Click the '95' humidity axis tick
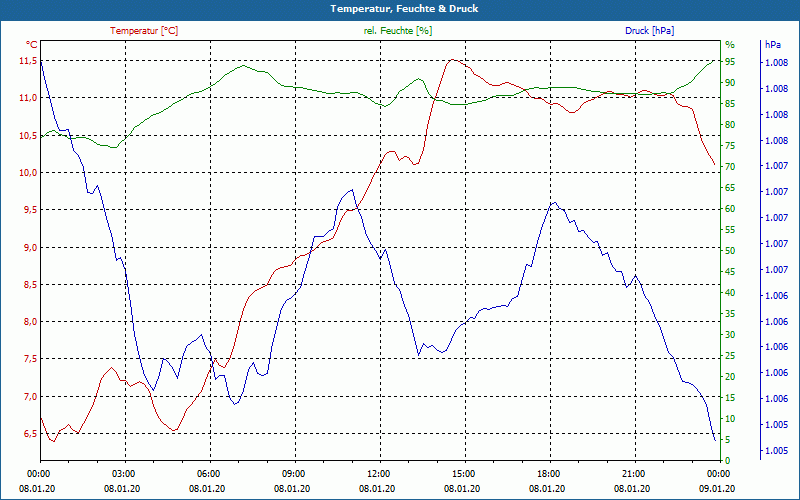The image size is (800, 500). pyautogui.click(x=730, y=62)
